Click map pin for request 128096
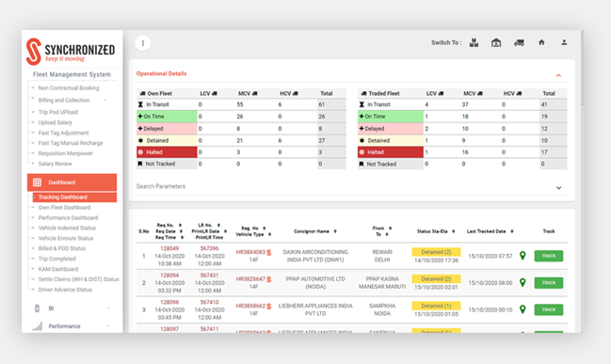 523,309
